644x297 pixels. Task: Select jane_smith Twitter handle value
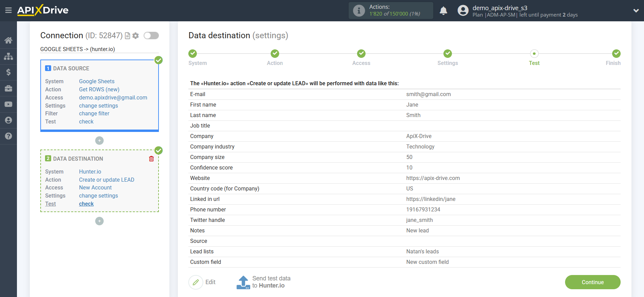pyautogui.click(x=419, y=220)
